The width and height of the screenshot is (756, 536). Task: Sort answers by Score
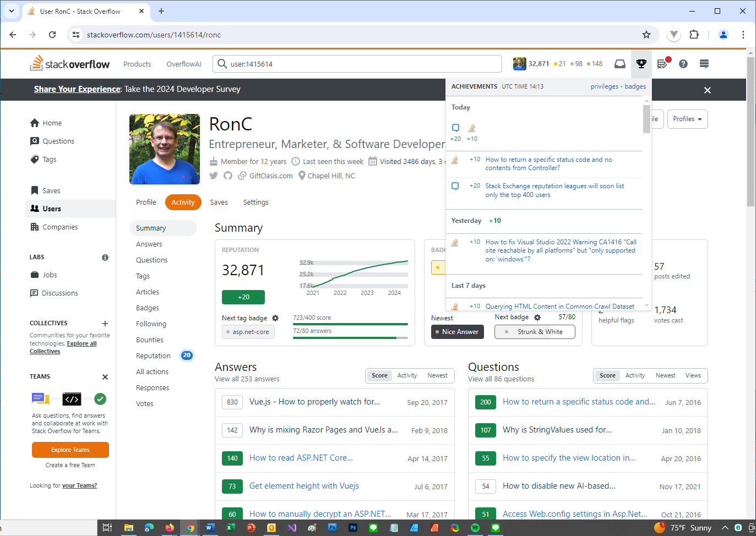[x=379, y=376]
